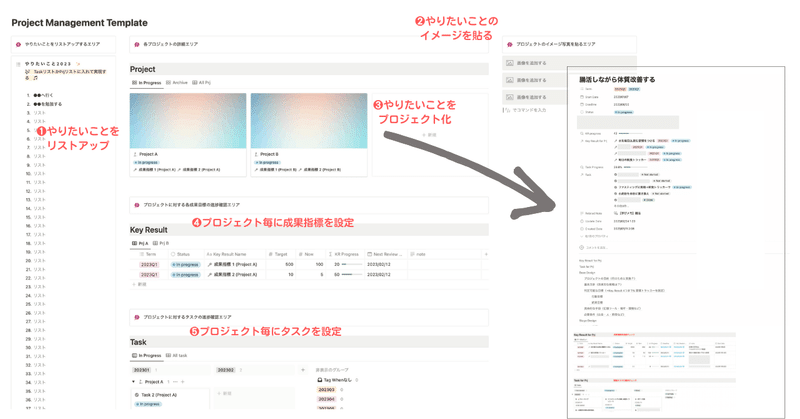Click the title 腸活しながら体質改善する

pos(617,80)
